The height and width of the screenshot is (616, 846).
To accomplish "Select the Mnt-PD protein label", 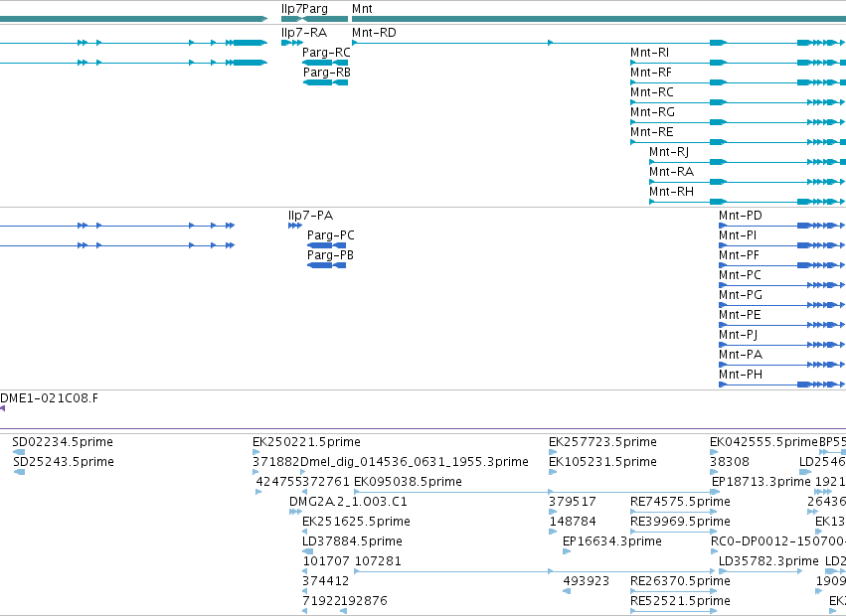I will pos(741,216).
